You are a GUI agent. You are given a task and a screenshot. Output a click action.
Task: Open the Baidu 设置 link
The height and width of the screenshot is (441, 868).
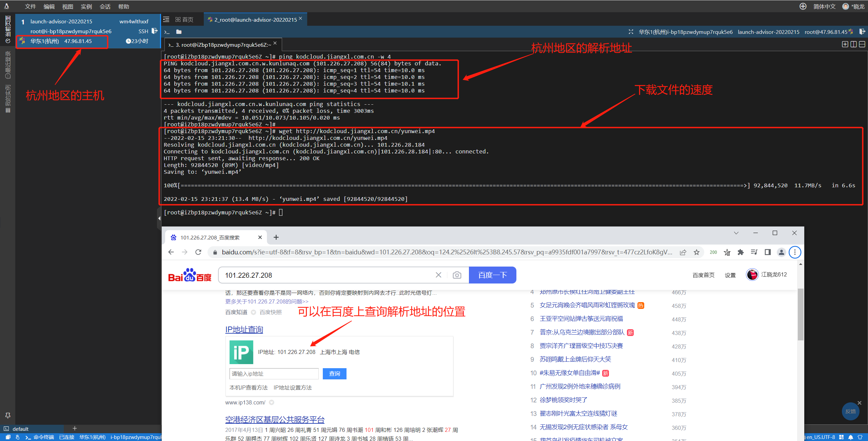730,275
